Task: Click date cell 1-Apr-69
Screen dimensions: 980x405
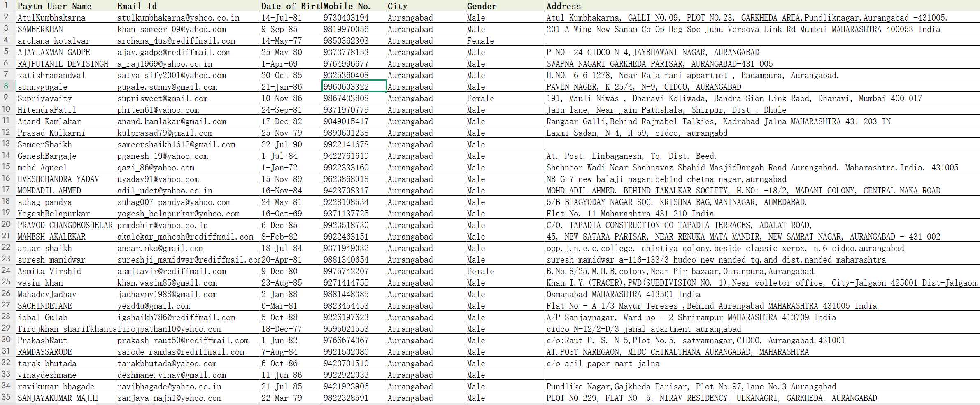Action: pyautogui.click(x=291, y=63)
